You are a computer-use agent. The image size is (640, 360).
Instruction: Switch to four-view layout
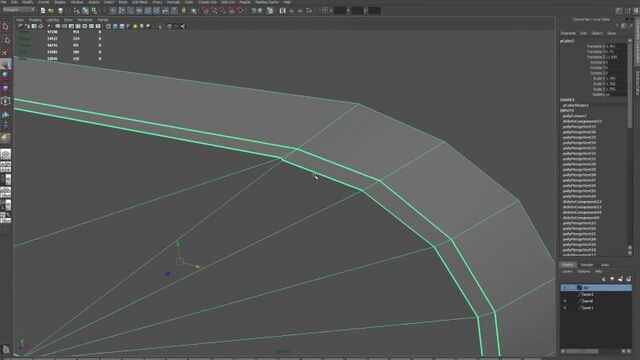pyautogui.click(x=6, y=166)
